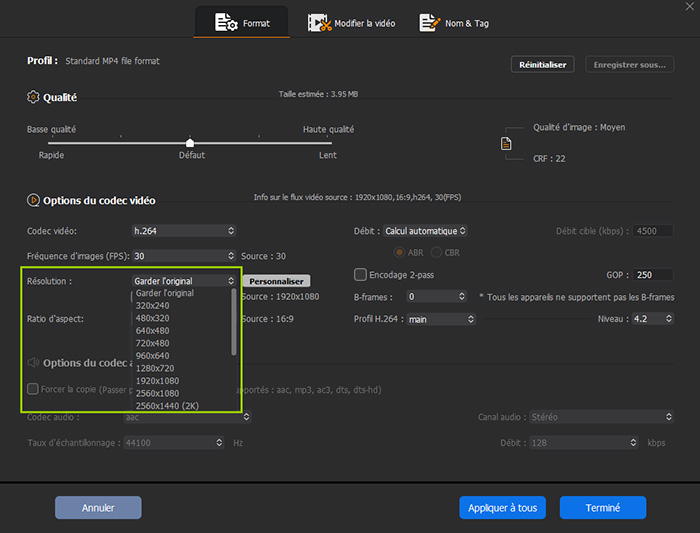Enable Encodage 2-pass checkbox

(x=360, y=275)
